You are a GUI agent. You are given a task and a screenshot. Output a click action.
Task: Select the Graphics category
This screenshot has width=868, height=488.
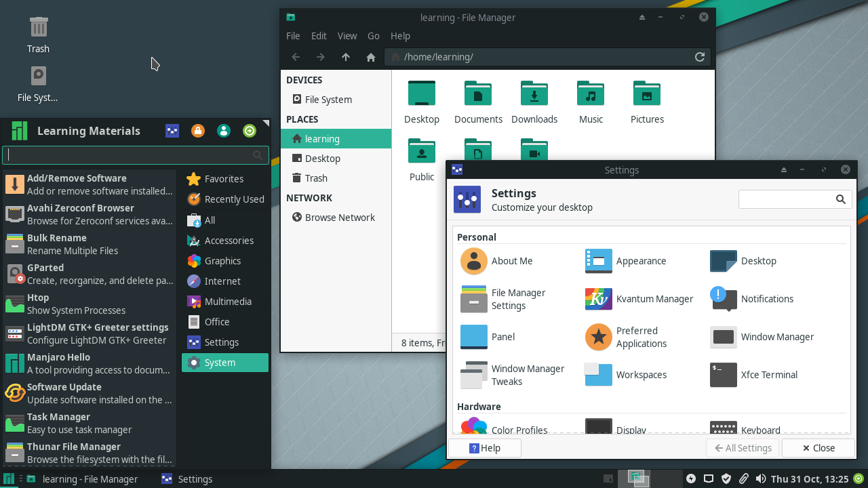click(225, 261)
